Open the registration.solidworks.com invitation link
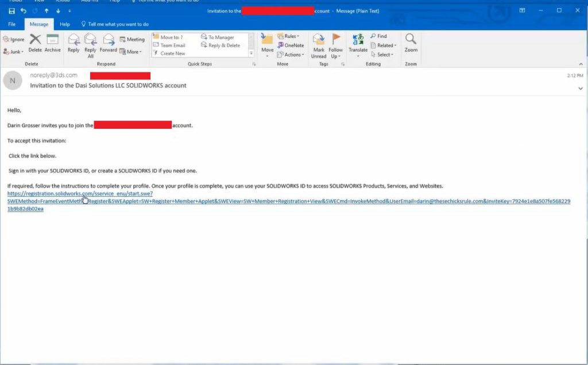Image resolution: width=588 pixels, height=365 pixels. [289, 201]
